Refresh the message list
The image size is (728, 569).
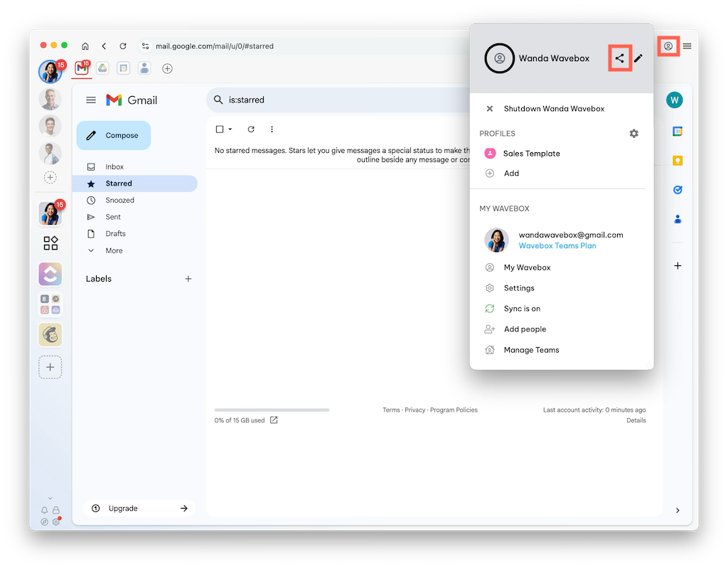point(251,129)
